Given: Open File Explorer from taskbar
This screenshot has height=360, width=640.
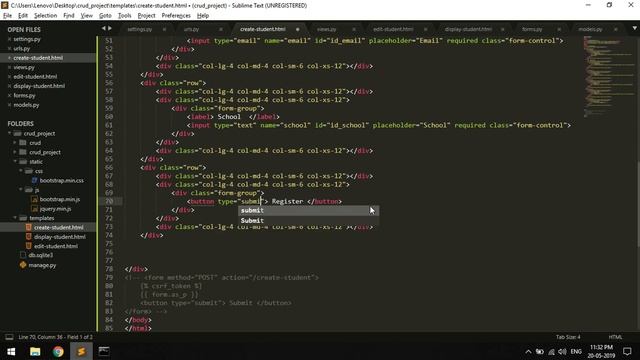Looking at the screenshot, I should (x=35, y=351).
